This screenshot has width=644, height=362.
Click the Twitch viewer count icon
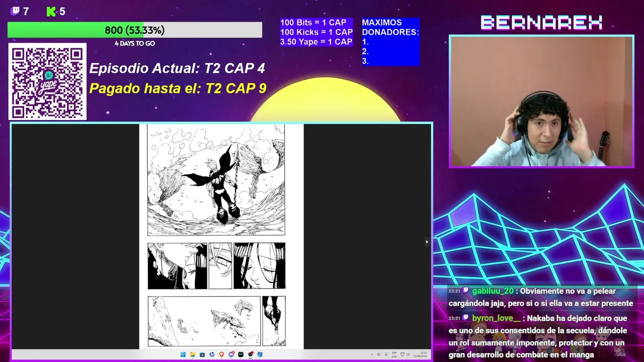tap(16, 11)
